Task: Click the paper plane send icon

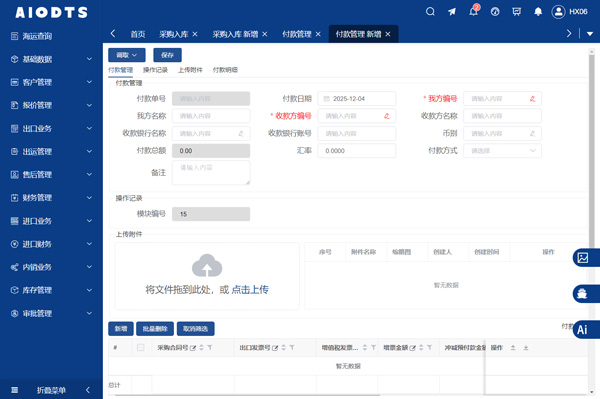Action: (x=452, y=11)
